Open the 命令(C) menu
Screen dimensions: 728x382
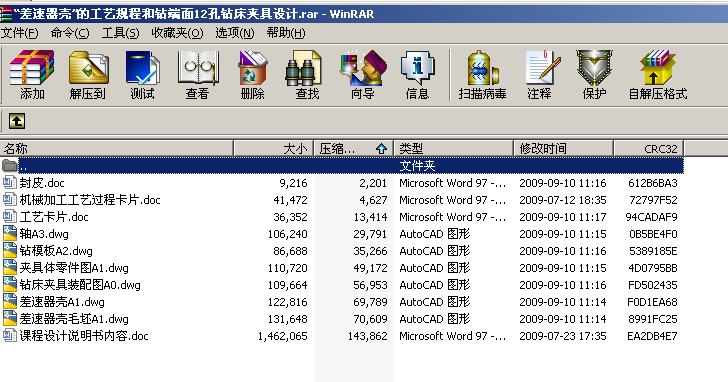[70, 33]
